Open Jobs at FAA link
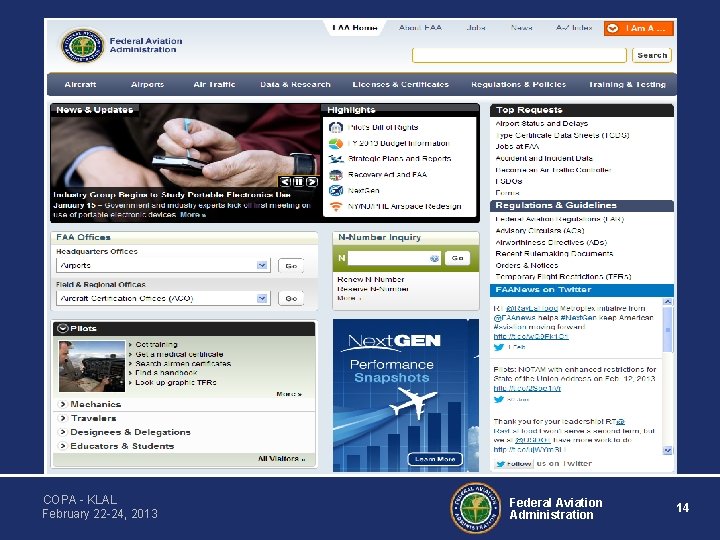 click(x=517, y=146)
